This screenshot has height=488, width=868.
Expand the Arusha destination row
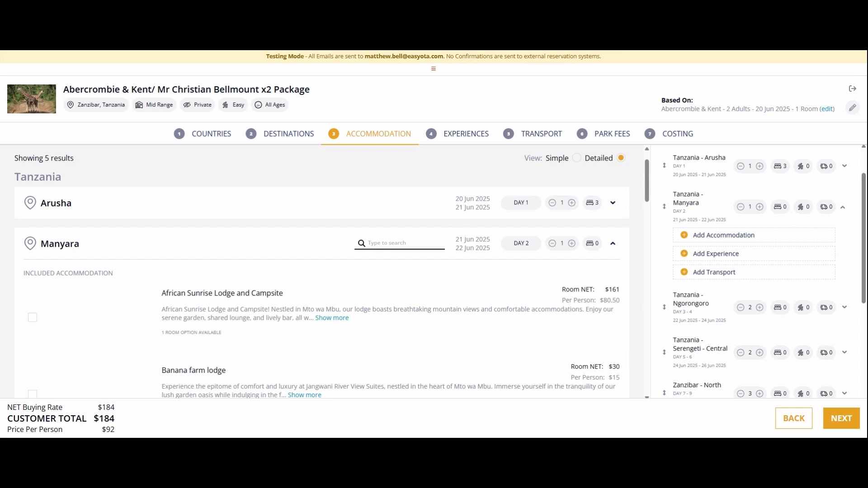coord(613,203)
